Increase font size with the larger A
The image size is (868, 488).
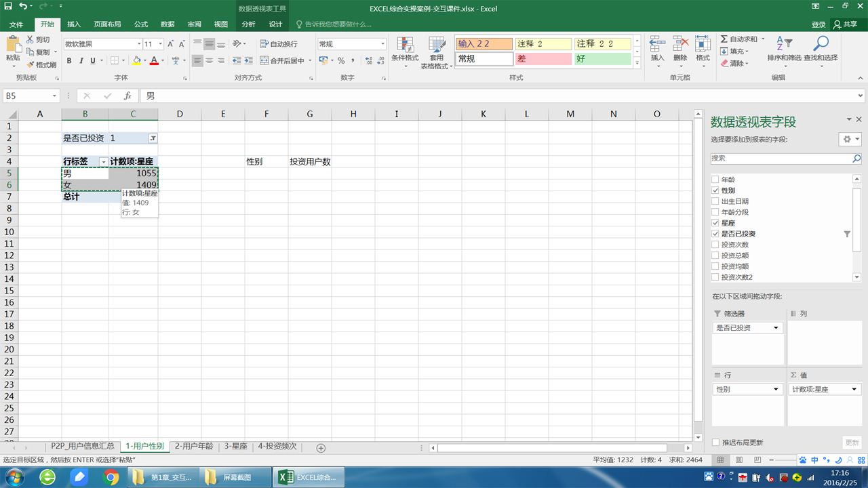coord(171,44)
